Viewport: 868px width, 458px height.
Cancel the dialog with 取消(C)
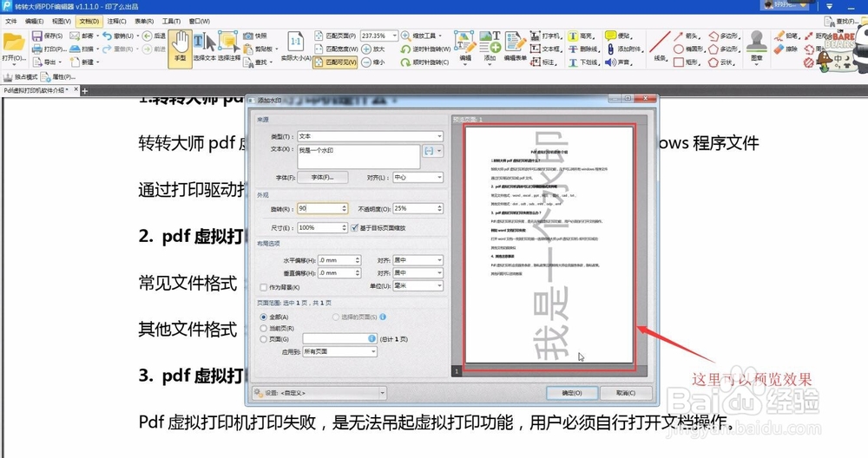626,393
